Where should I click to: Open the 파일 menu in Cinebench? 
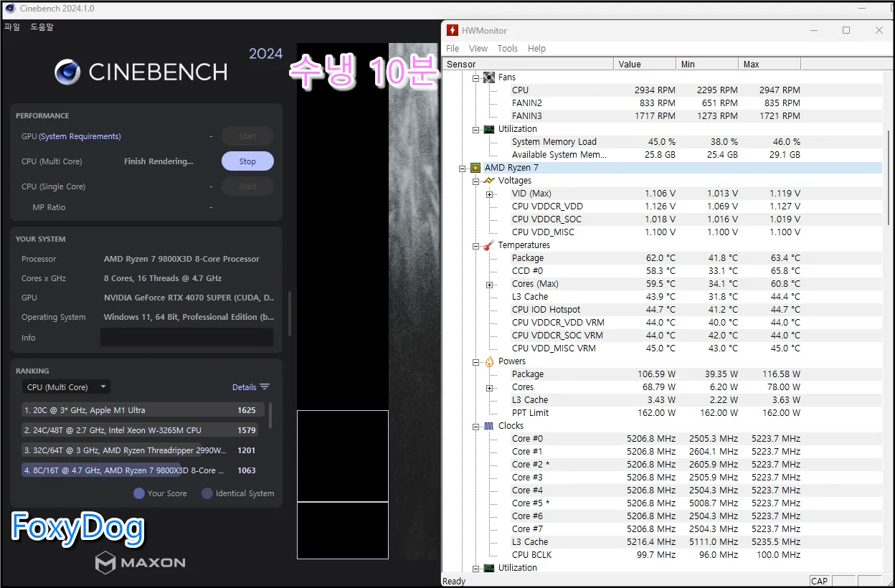[x=12, y=27]
